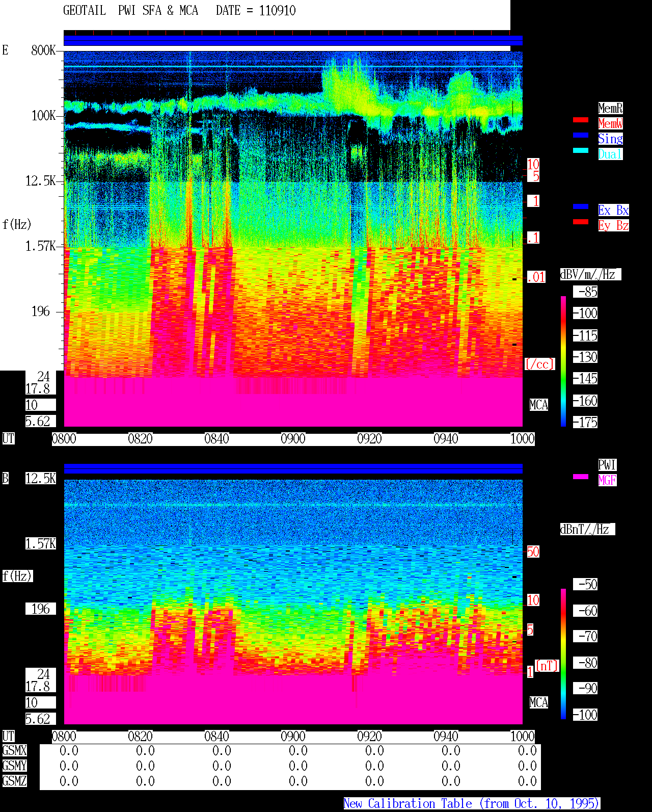
Task: Click the 1.57K label on the B panel
Action: tap(41, 544)
